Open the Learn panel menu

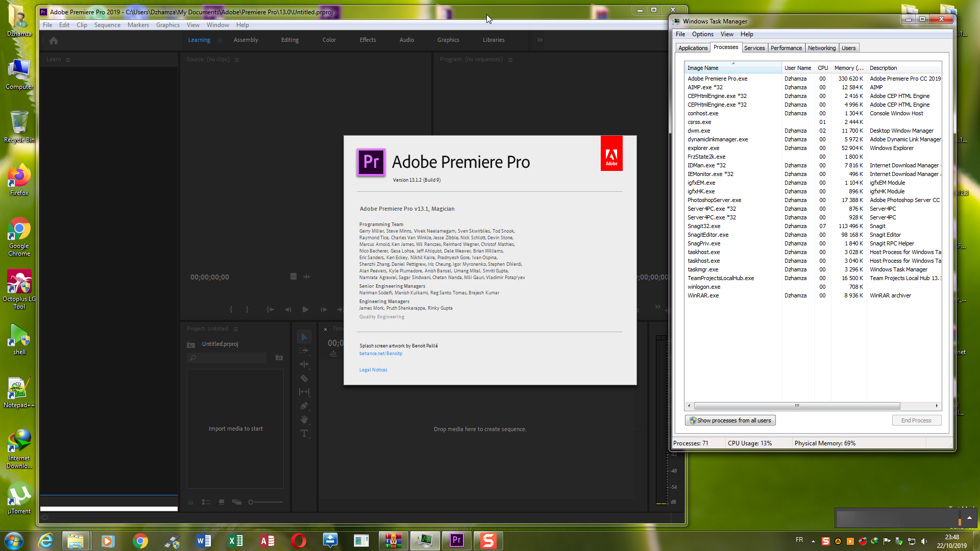click(x=68, y=60)
